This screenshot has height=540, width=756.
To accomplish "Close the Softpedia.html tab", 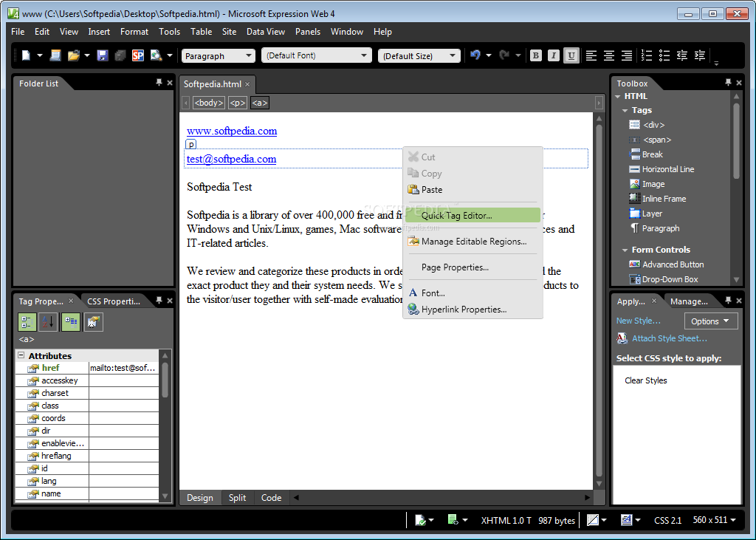I will [247, 84].
